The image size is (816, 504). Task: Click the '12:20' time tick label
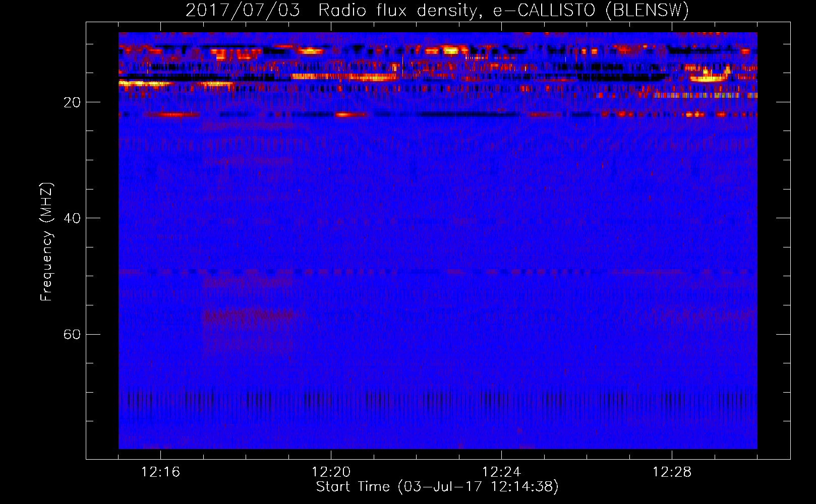click(331, 472)
